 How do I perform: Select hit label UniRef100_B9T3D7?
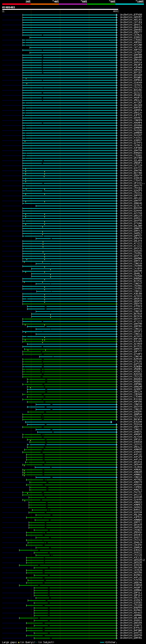click(x=131, y=72)
